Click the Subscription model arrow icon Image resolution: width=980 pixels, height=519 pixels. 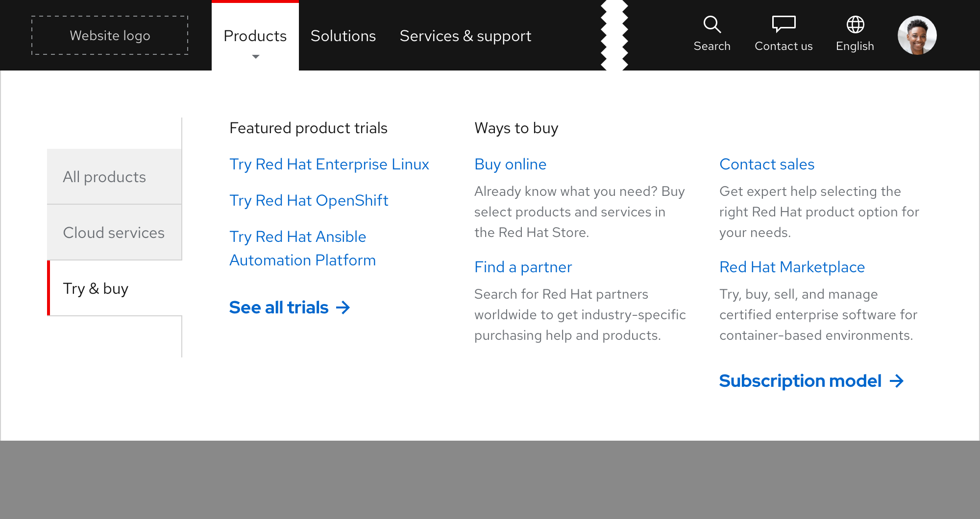[x=897, y=381]
